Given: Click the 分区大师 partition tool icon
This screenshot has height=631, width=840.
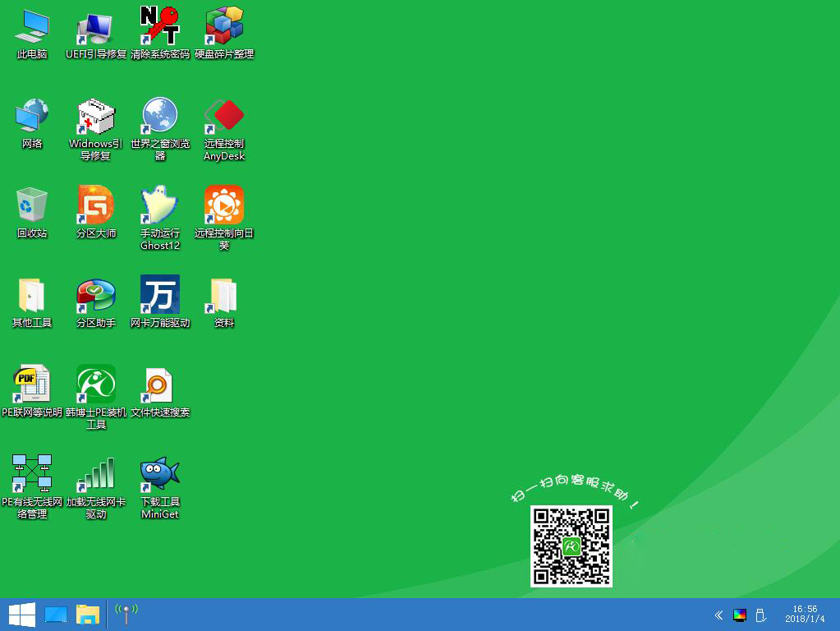Looking at the screenshot, I should (96, 205).
